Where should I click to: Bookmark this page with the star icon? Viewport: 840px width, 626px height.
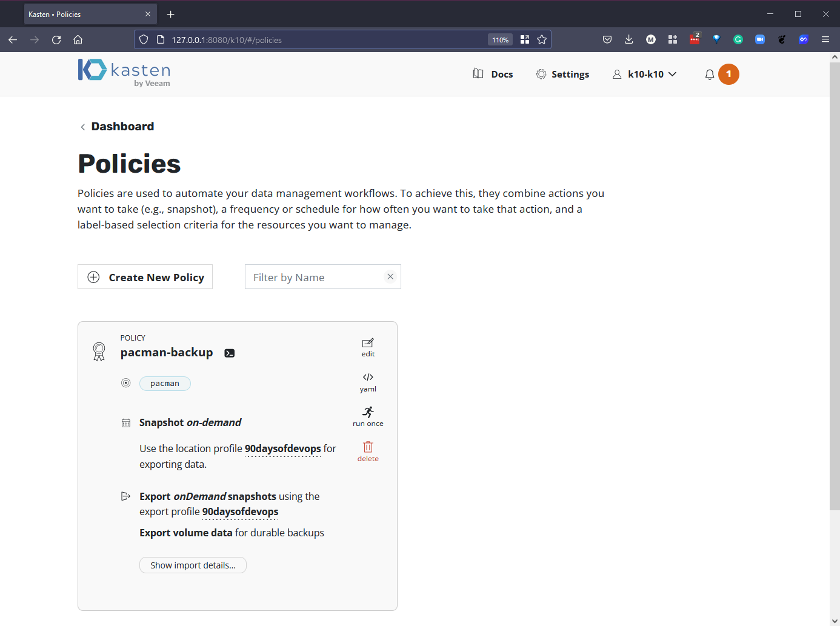click(x=542, y=40)
